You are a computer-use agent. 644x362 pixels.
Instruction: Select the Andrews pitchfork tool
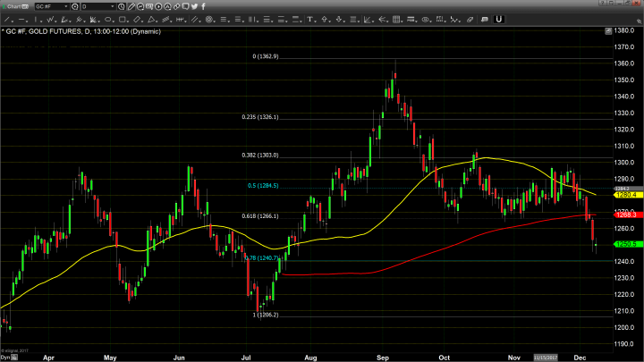coord(80,20)
